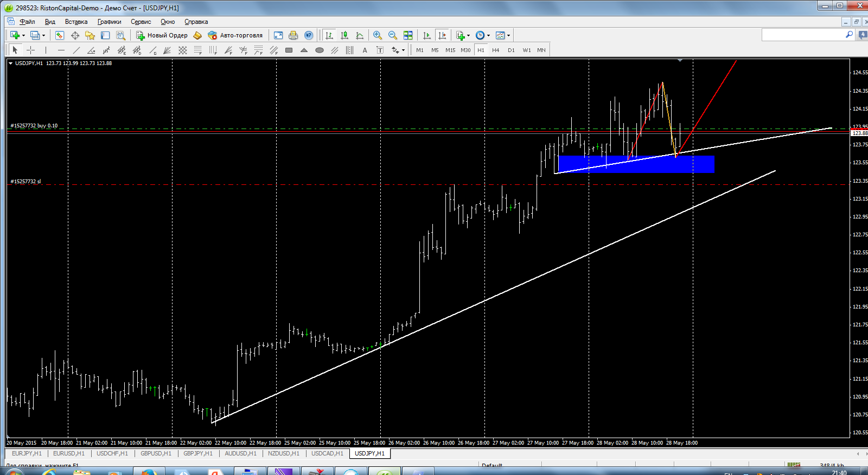
Task: Zoom in on the chart
Action: pyautogui.click(x=378, y=35)
